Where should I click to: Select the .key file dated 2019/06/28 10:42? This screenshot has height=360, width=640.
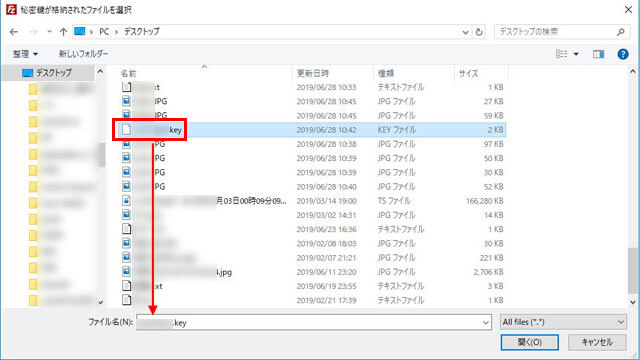312,130
